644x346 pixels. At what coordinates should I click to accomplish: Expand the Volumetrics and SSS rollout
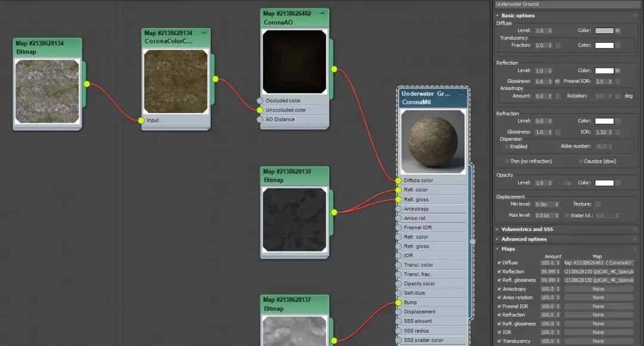point(527,229)
